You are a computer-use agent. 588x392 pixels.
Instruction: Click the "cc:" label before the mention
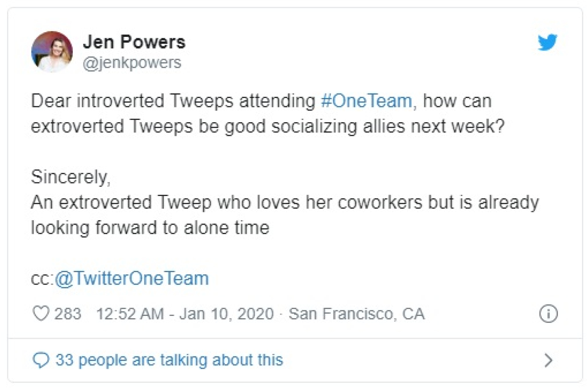(42, 279)
